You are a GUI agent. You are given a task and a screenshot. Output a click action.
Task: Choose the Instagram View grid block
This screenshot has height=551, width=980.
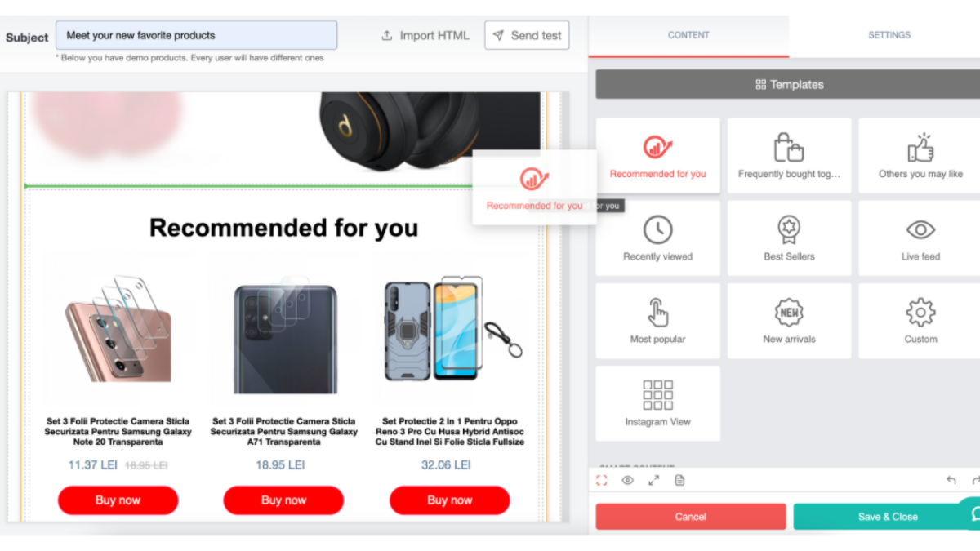pos(657,403)
